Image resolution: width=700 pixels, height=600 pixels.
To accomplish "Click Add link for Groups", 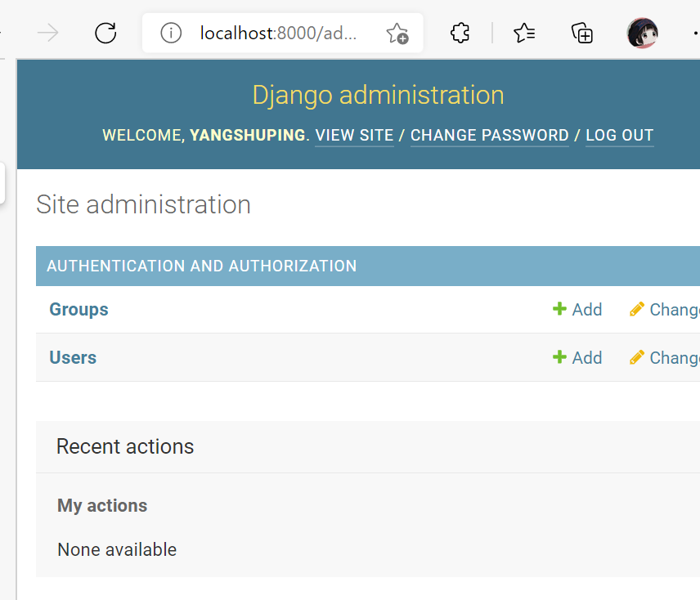I will coord(587,310).
